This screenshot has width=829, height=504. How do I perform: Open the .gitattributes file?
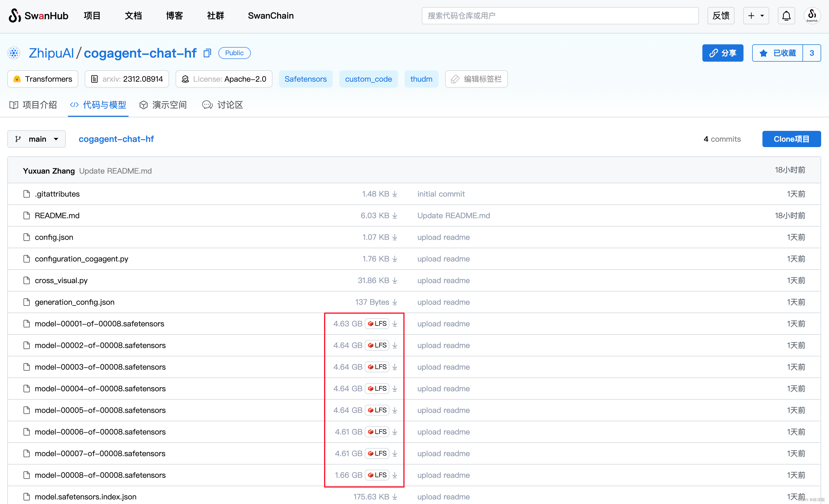coord(57,194)
